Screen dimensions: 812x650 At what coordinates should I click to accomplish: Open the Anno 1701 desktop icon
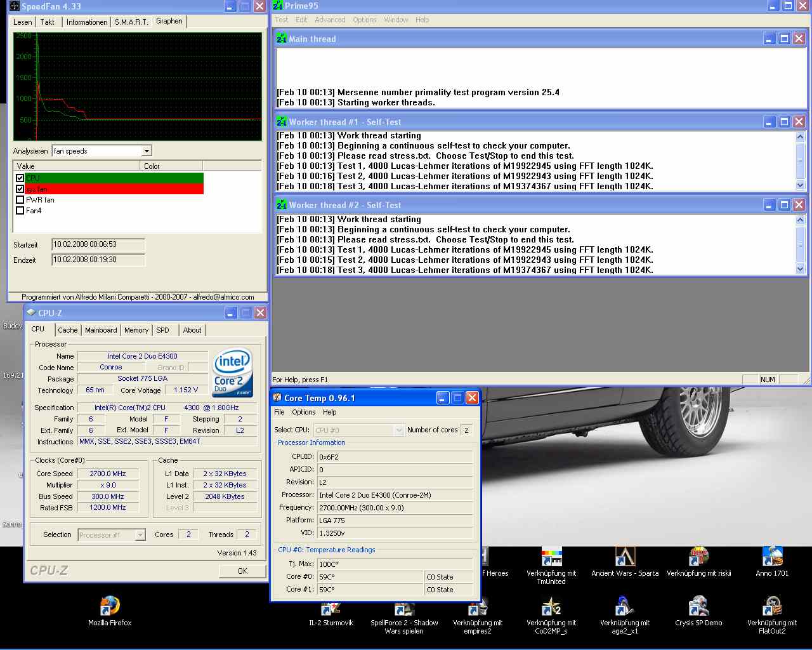[772, 557]
